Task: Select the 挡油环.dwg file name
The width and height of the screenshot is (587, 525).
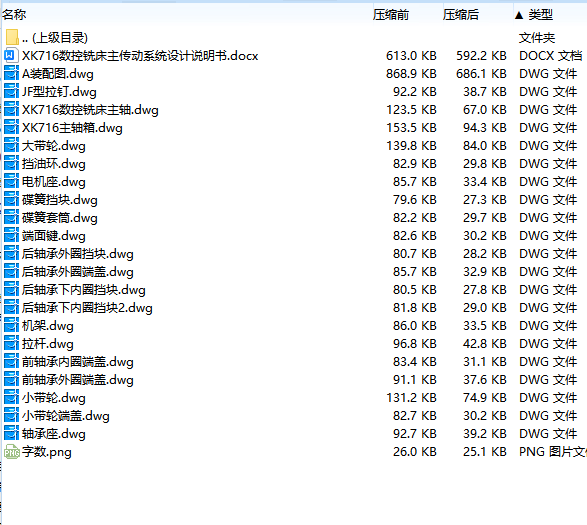Action: tap(54, 164)
